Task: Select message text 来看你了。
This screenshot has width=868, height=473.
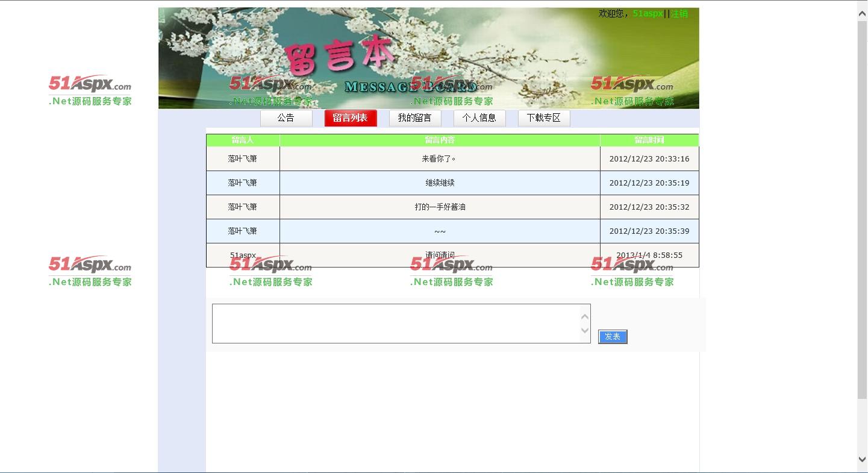Action: pos(439,158)
